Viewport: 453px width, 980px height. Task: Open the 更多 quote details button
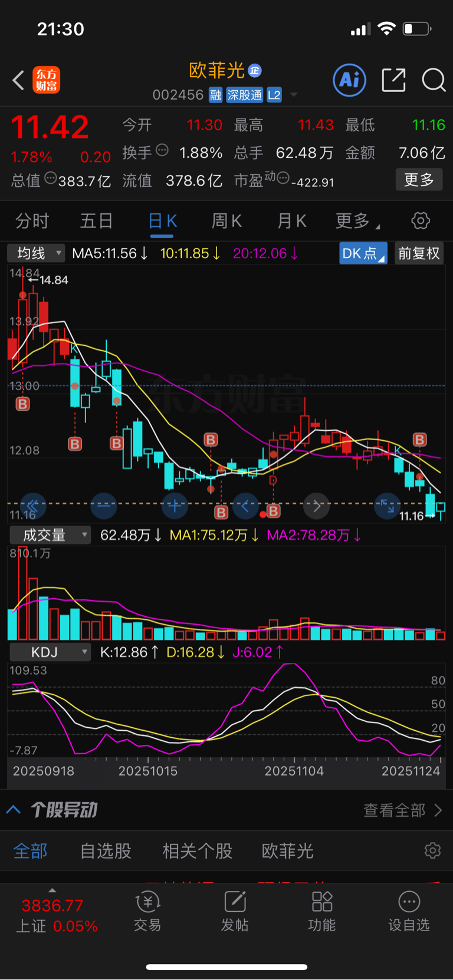coord(419,180)
